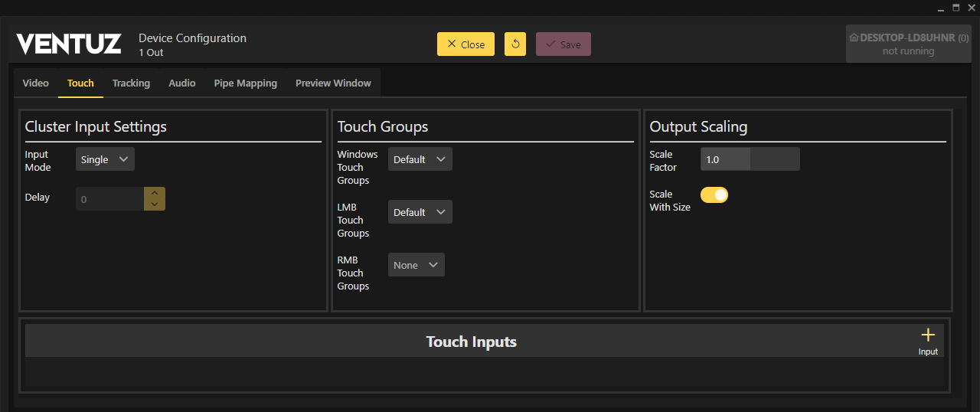
Task: Toggle the Scale With Size switch
Action: coord(714,195)
